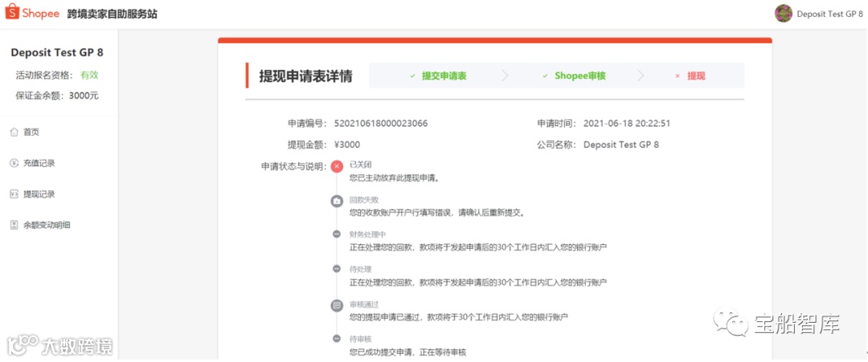This screenshot has width=868, height=362.
Task: Click the checkmark beside 提交申请表
Action: 412,75
